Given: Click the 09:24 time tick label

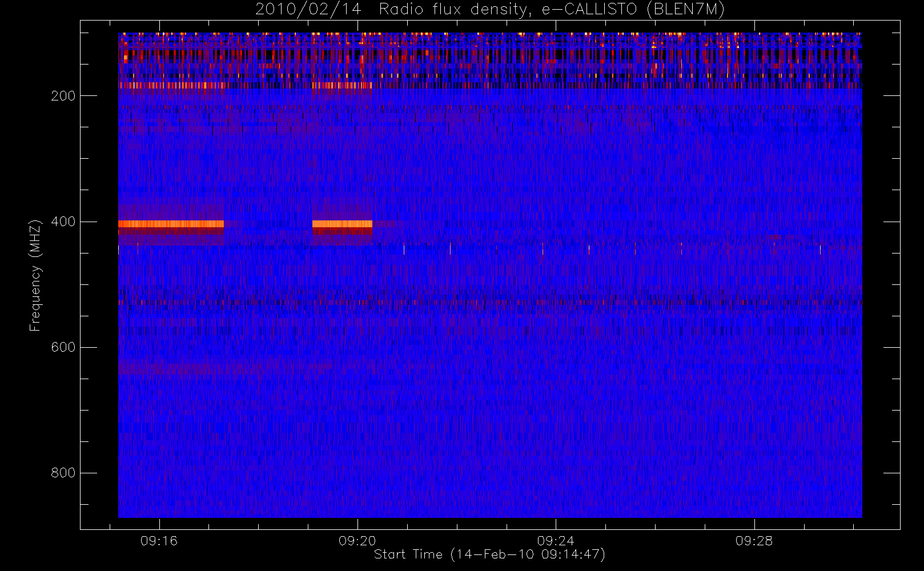Looking at the screenshot, I should 556,541.
